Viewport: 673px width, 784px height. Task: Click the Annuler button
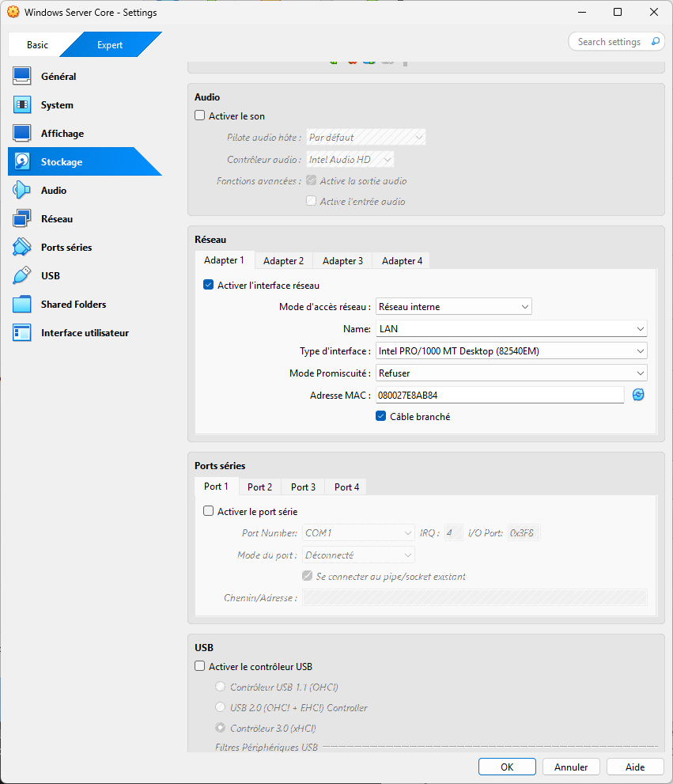(571, 767)
